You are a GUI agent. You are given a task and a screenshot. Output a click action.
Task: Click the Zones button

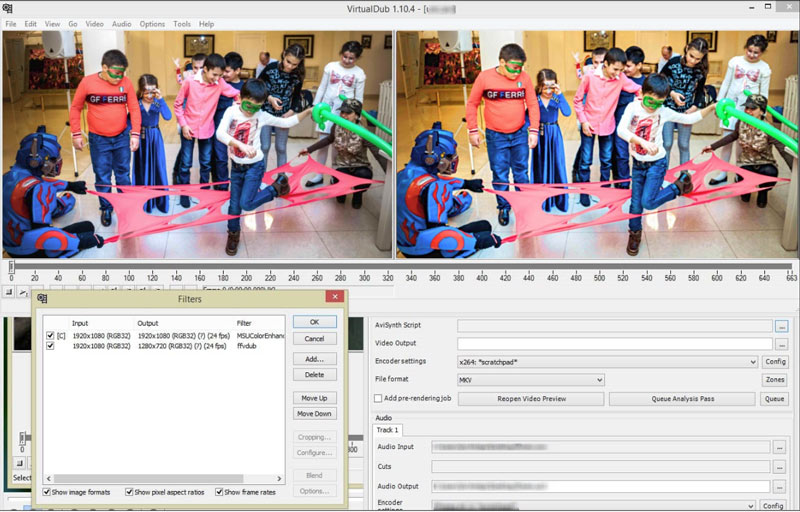coord(775,379)
